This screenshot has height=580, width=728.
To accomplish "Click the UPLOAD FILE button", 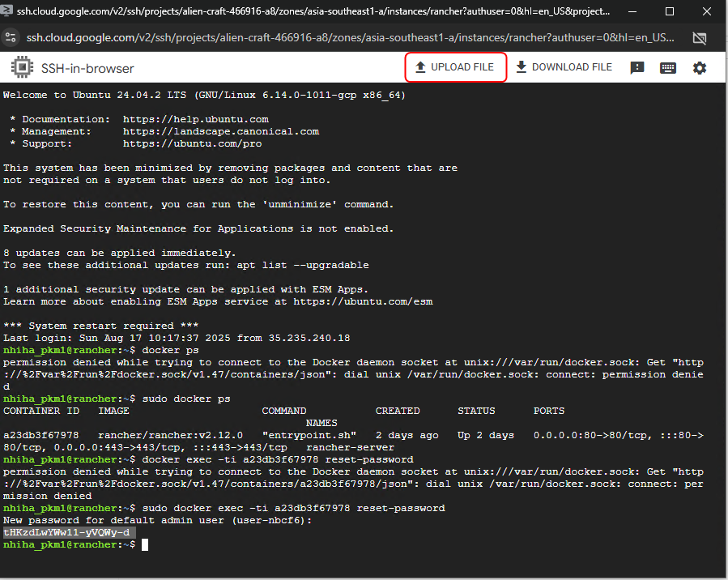I will (x=455, y=67).
